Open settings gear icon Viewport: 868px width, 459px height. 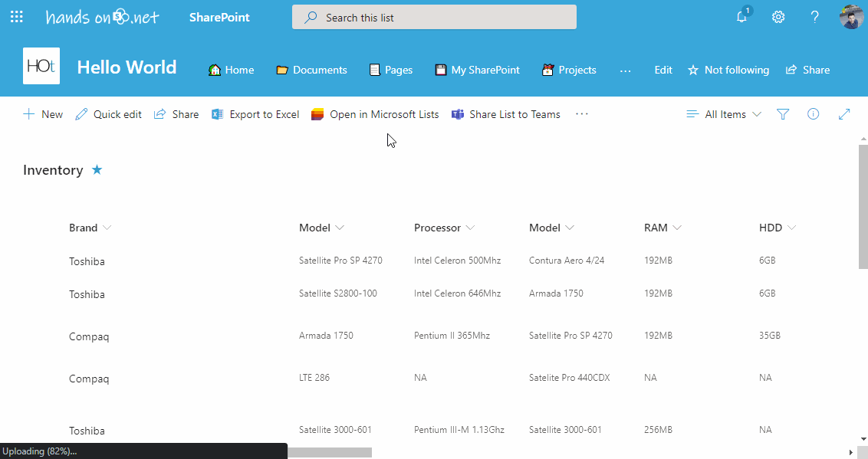coord(778,17)
